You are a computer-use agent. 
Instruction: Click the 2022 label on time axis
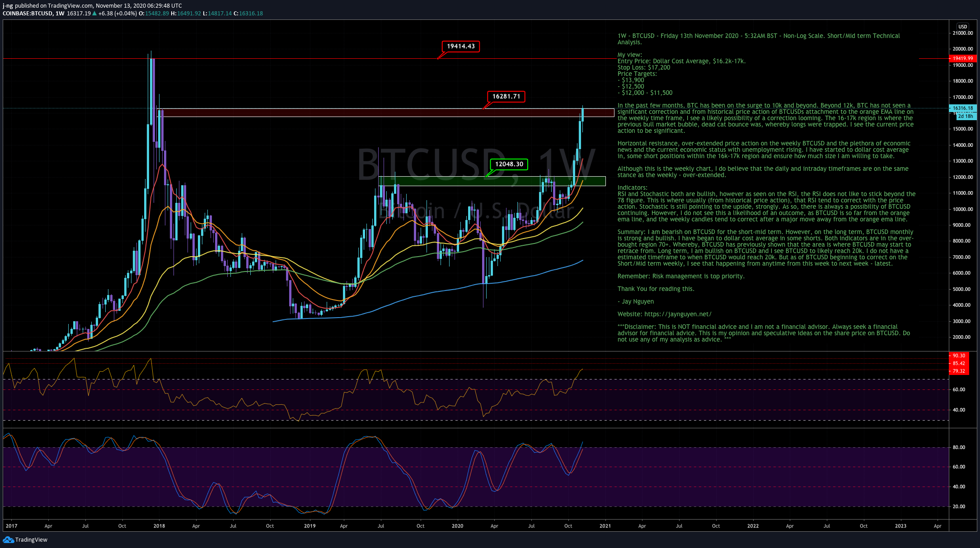753,526
